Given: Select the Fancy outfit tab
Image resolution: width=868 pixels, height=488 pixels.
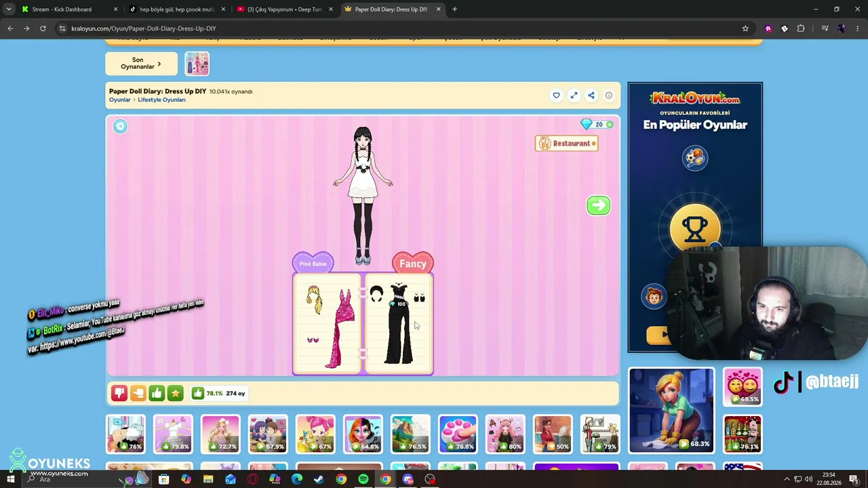Looking at the screenshot, I should coord(413,263).
